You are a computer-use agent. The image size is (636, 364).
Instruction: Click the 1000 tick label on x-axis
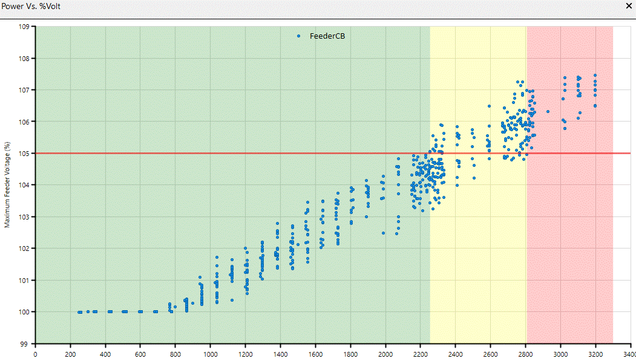211,355
